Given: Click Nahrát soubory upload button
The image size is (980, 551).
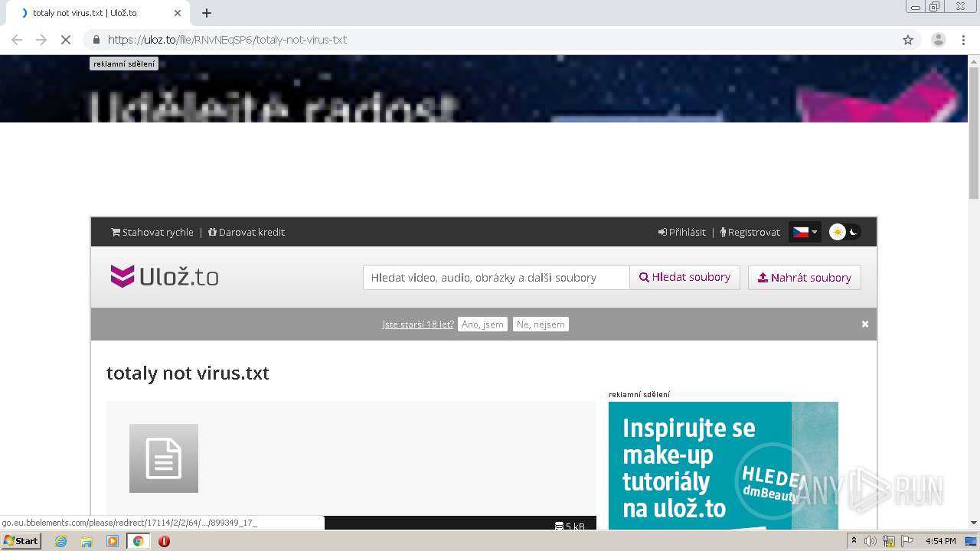Looking at the screenshot, I should click(805, 277).
